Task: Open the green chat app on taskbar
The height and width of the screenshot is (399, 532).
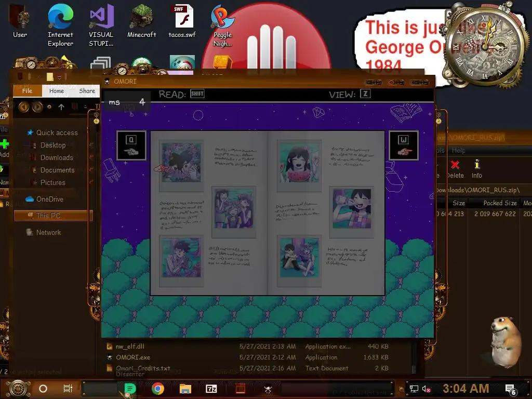Action: pyautogui.click(x=130, y=389)
